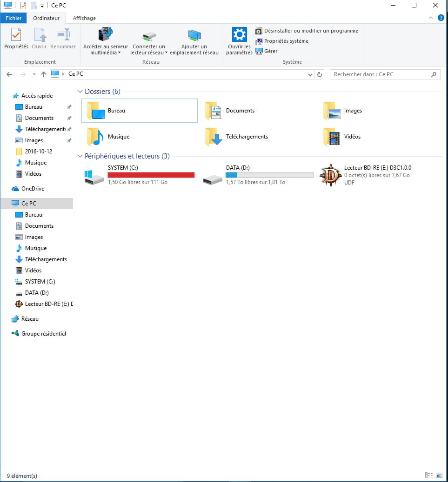Select the Téléchargements folder in main pane

(x=237, y=137)
